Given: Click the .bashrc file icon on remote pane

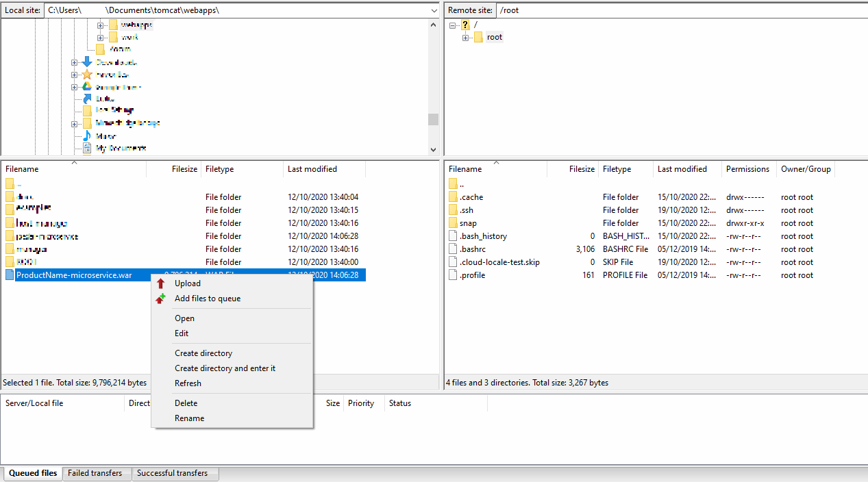Looking at the screenshot, I should pyautogui.click(x=452, y=249).
